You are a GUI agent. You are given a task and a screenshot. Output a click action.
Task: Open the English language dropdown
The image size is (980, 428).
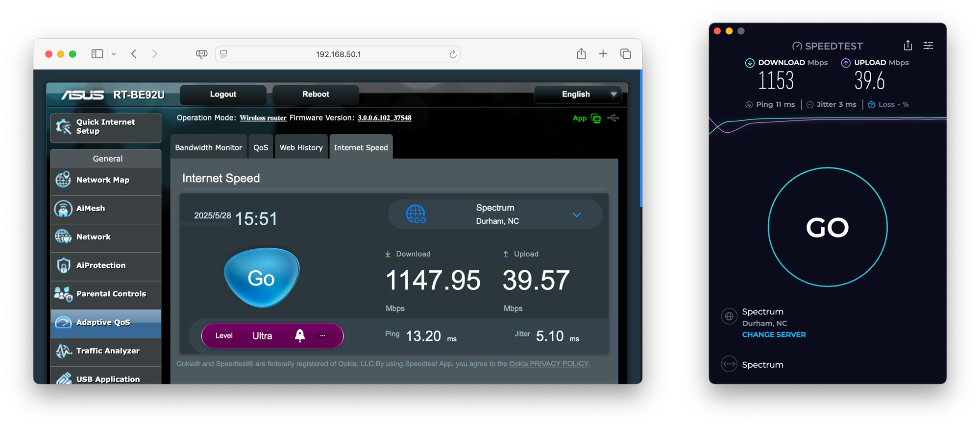click(x=577, y=94)
